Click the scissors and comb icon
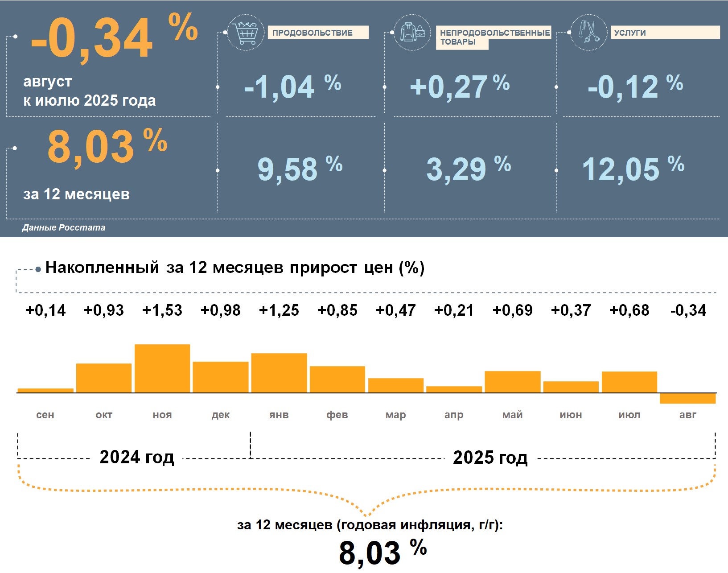Image resolution: width=728 pixels, height=573 pixels. [588, 33]
